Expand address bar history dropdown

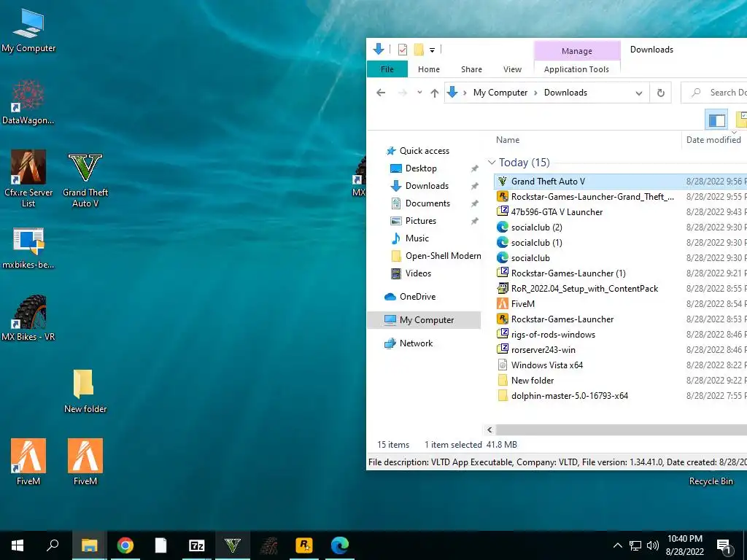click(x=639, y=93)
